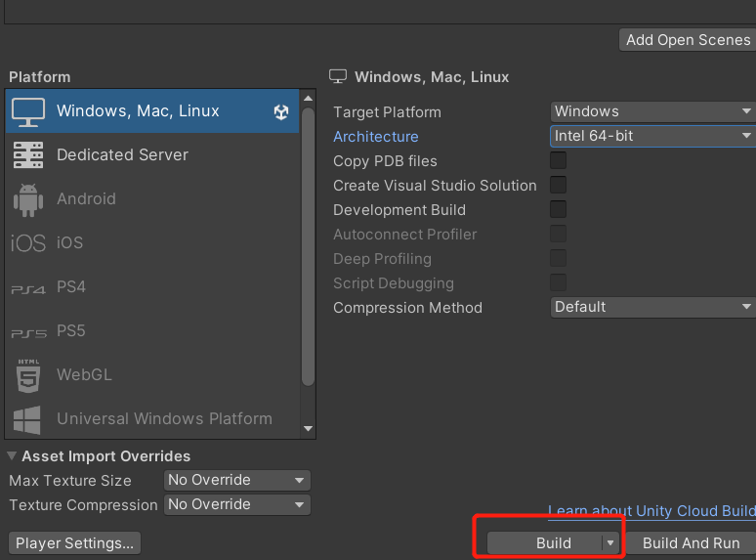Click the Compression Method label
The width and height of the screenshot is (756, 560).
pos(407,308)
